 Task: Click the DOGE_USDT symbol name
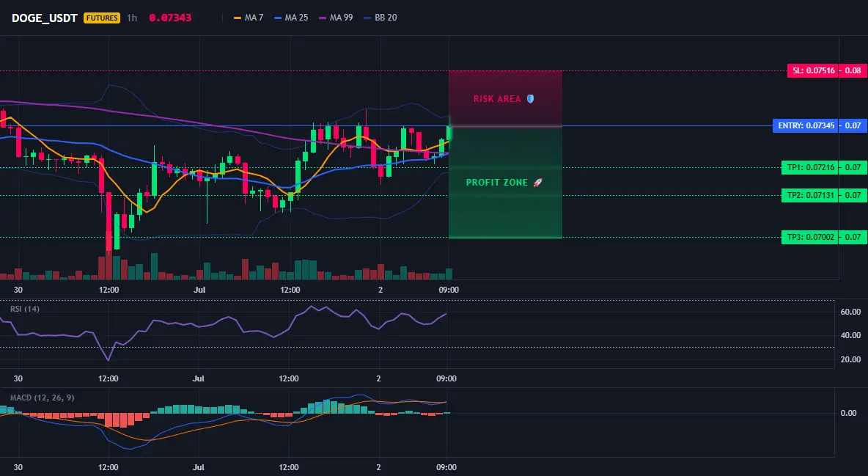pos(44,18)
